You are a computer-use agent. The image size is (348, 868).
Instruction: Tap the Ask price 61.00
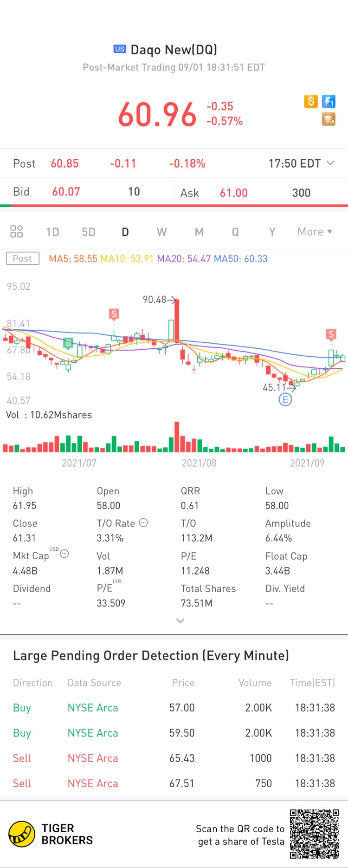point(234,193)
